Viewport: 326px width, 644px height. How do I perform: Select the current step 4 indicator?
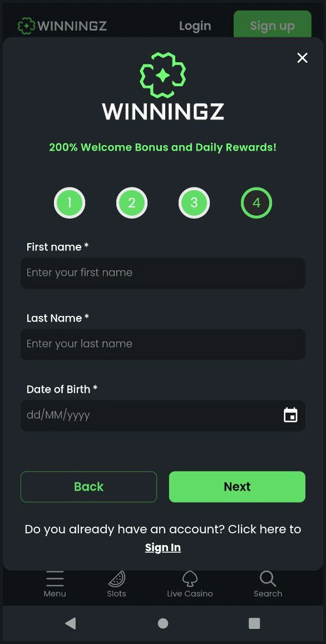pos(256,202)
